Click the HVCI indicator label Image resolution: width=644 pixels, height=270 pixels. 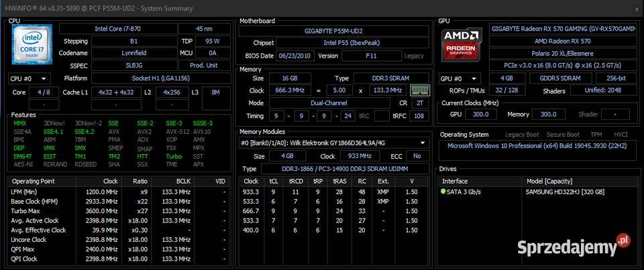[x=621, y=135]
